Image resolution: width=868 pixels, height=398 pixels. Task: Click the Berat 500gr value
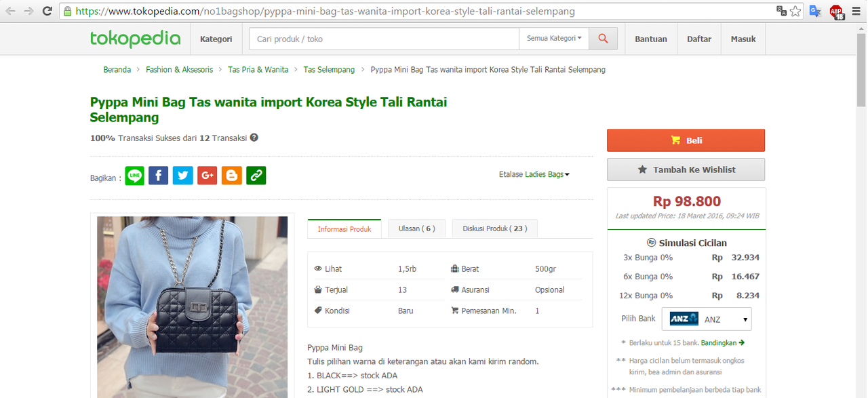(545, 269)
